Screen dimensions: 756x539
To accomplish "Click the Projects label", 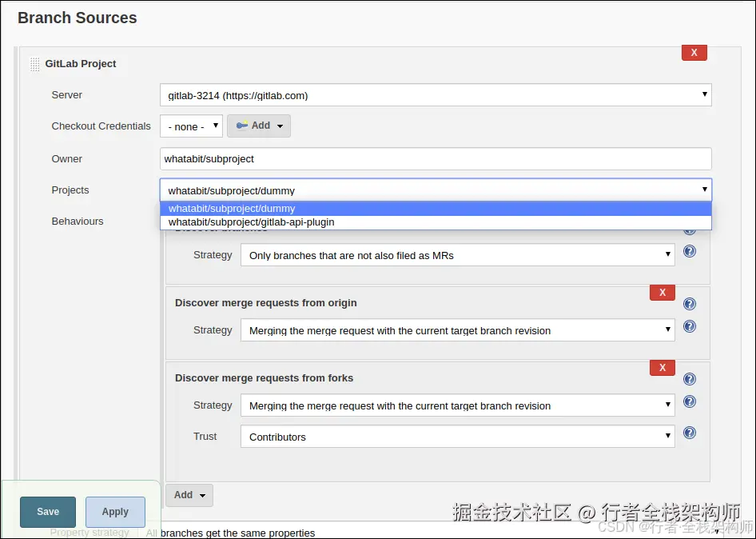I will pyautogui.click(x=70, y=190).
